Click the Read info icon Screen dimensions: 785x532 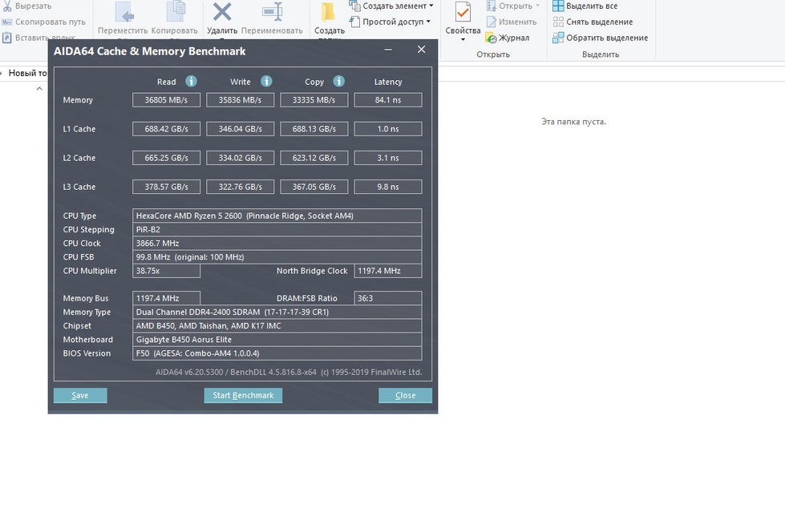pyautogui.click(x=191, y=81)
